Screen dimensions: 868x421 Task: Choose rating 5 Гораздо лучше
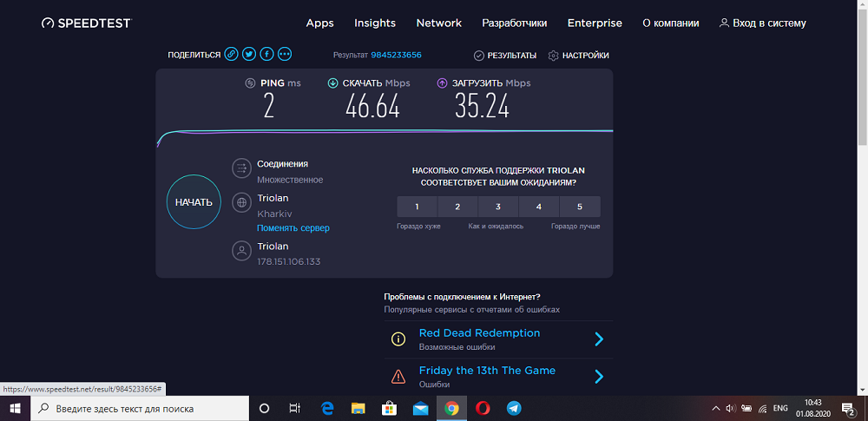click(580, 207)
